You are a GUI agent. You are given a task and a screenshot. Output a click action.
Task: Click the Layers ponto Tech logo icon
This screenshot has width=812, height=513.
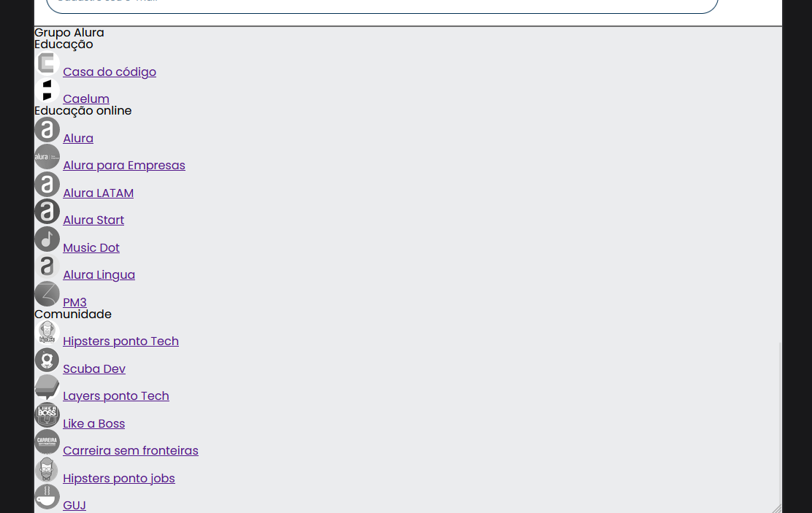tap(47, 387)
